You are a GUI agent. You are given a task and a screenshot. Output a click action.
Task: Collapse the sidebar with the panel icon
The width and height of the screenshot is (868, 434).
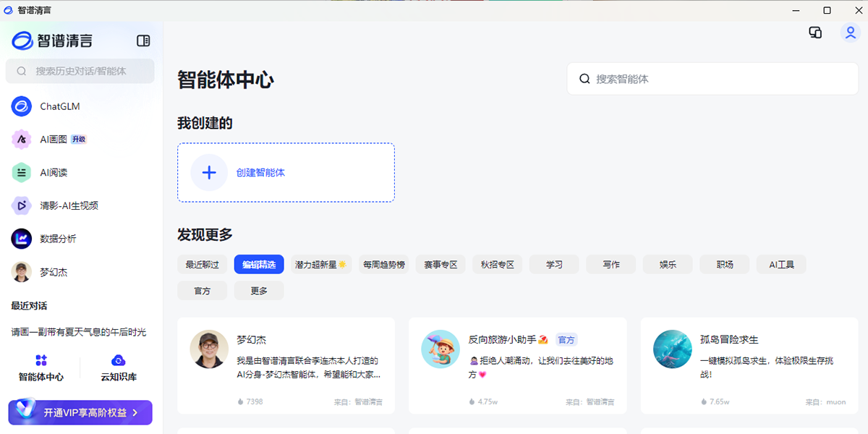[142, 41]
